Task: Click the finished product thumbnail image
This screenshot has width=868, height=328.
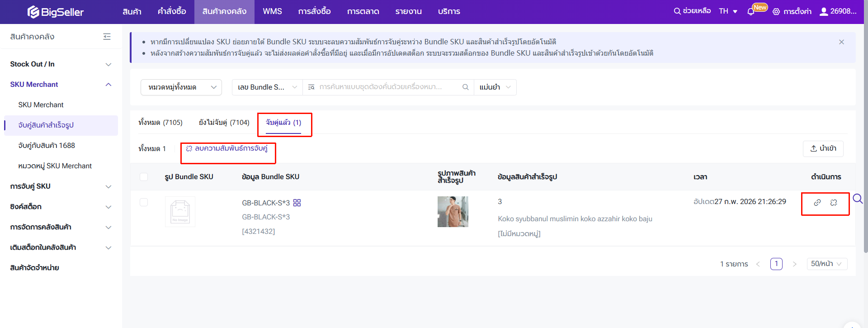Action: coord(453,212)
